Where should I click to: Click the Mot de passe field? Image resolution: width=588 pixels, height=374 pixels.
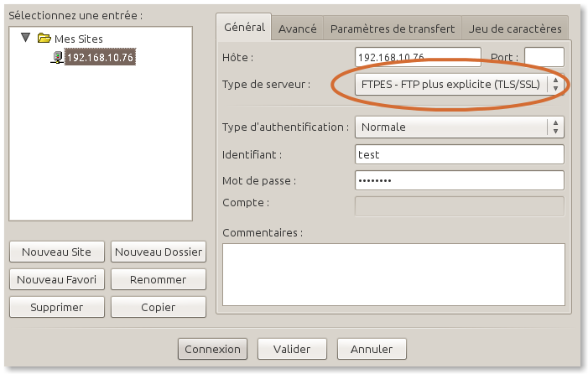459,180
